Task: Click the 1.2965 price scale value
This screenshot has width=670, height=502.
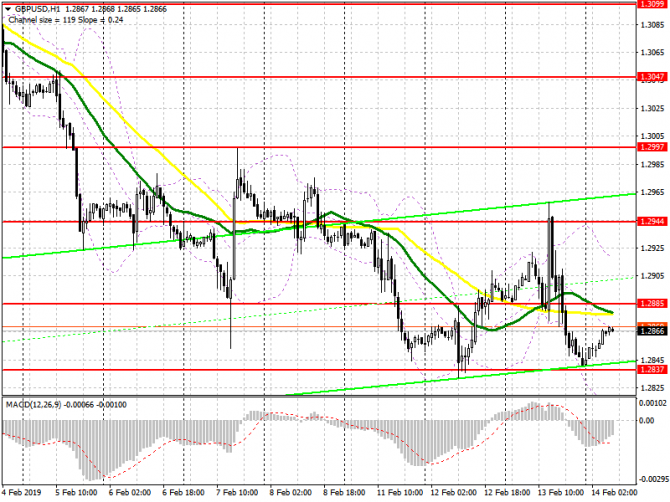Action: [653, 192]
